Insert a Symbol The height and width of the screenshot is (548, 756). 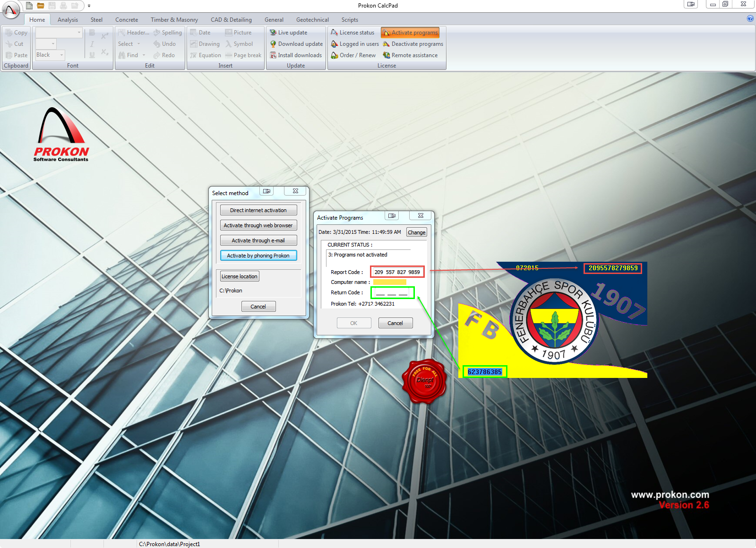(239, 44)
